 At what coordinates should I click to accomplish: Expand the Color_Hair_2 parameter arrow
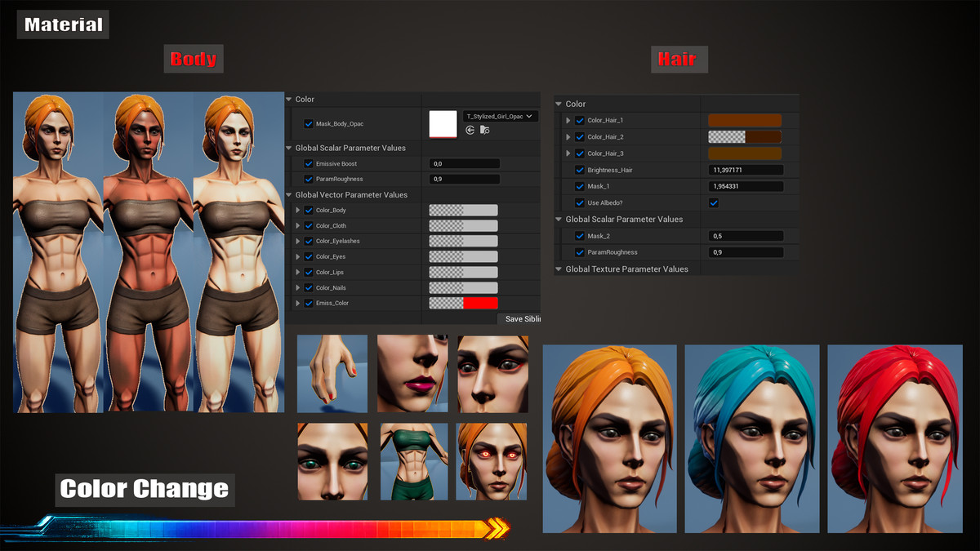(568, 137)
